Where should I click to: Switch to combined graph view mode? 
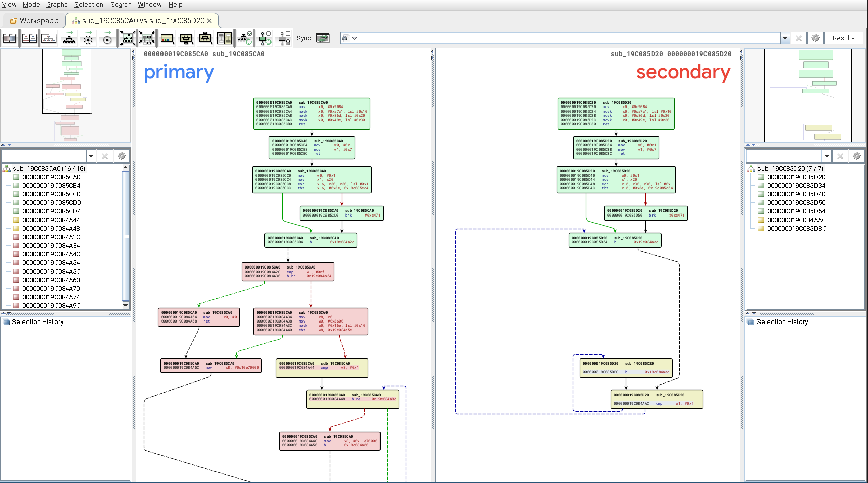pyautogui.click(x=48, y=38)
